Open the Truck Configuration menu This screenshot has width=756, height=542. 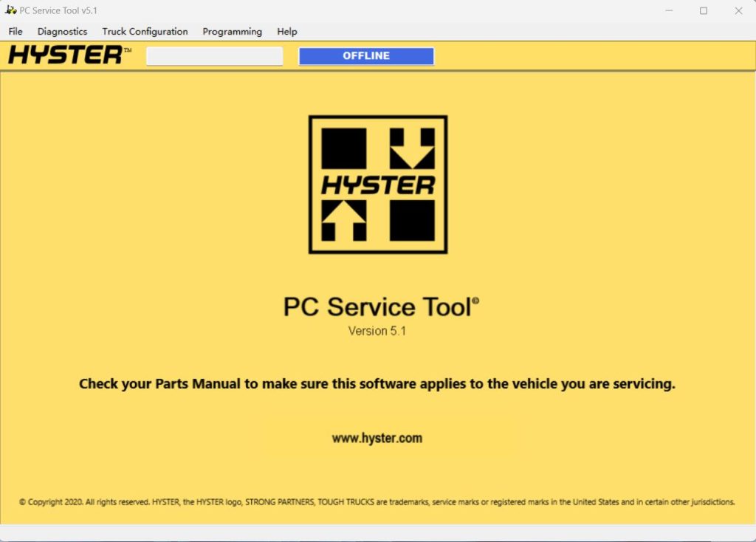pos(145,32)
